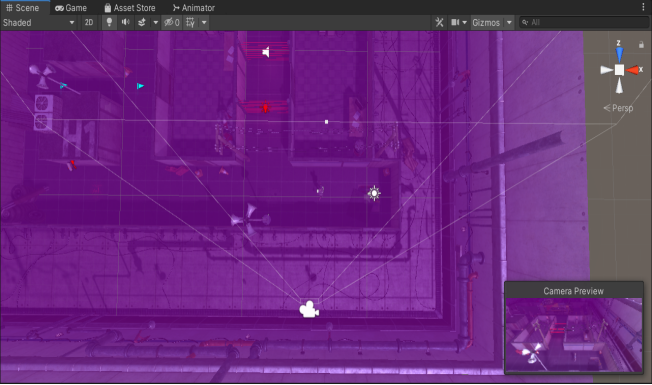Click the blue Z axis cone on gizmo
This screenshot has height=385, width=652.
(x=619, y=54)
